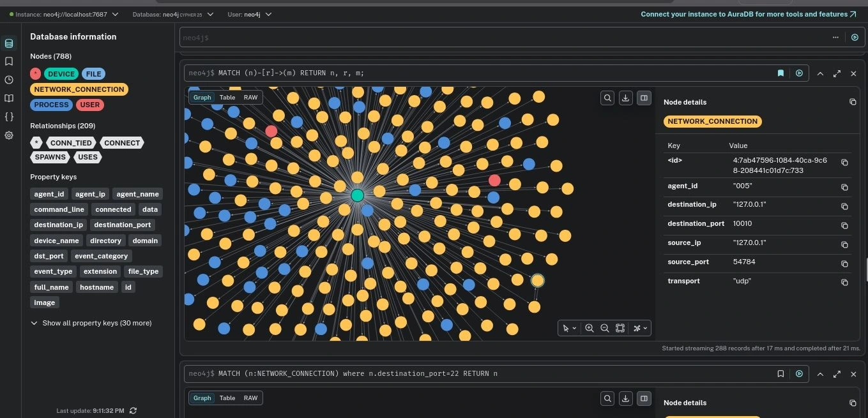Close the MATCH (n)-[r]->(m) result frame

click(x=853, y=73)
